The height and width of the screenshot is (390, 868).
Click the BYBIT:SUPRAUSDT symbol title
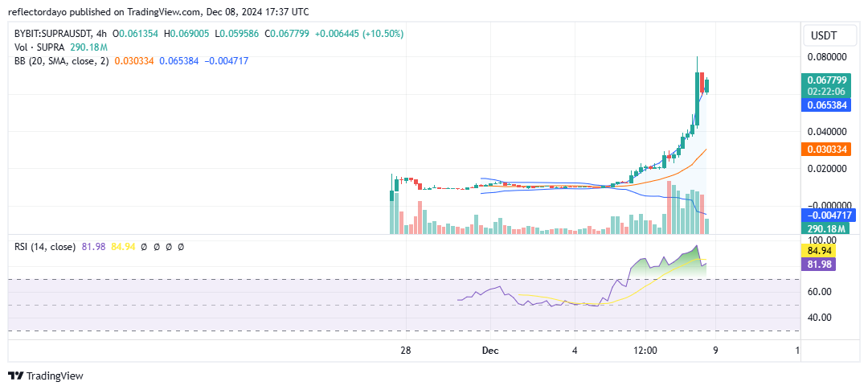(x=53, y=34)
